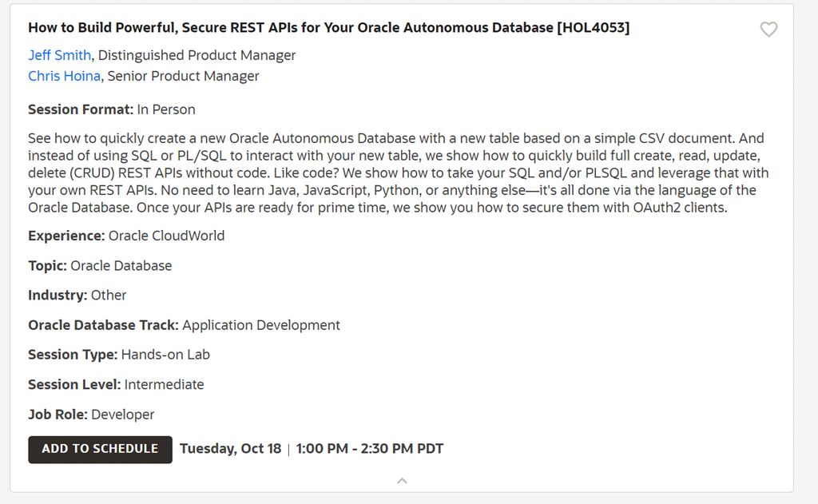Collapse the session details with the bottom chevron
Viewport: 818px width, 504px height.
tap(402, 480)
